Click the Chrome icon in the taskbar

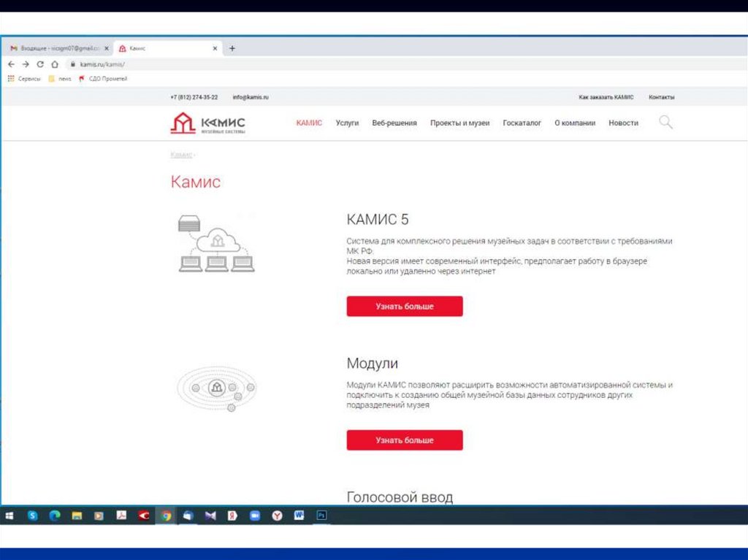click(166, 515)
